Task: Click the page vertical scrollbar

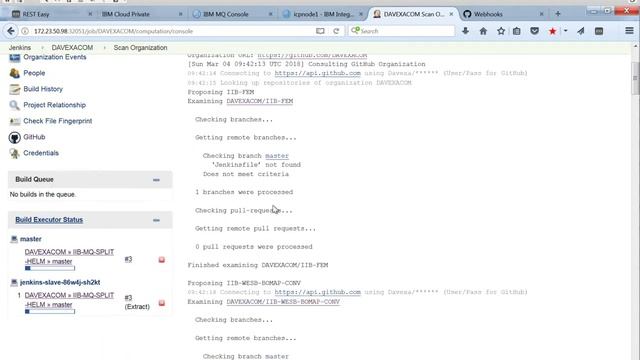Action: click(636, 78)
